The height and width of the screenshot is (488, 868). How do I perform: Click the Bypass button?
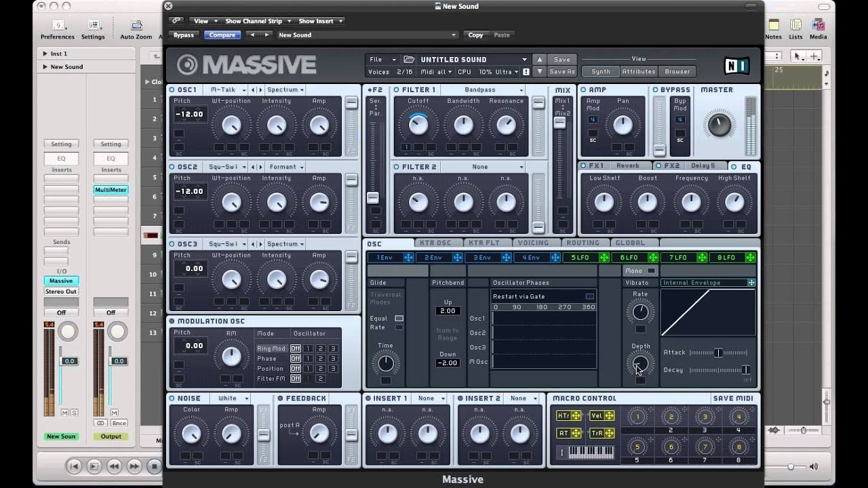click(183, 35)
